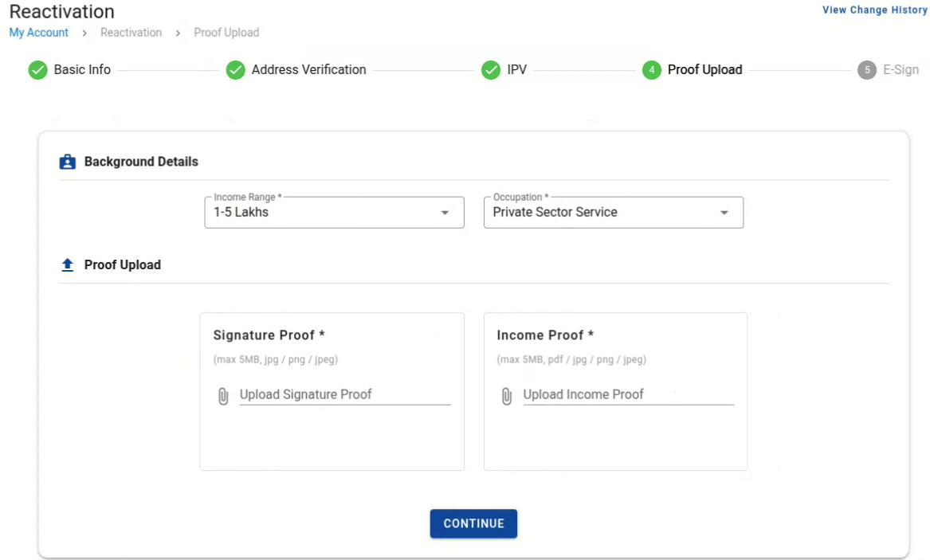Go to the Basic Info step

tap(82, 70)
